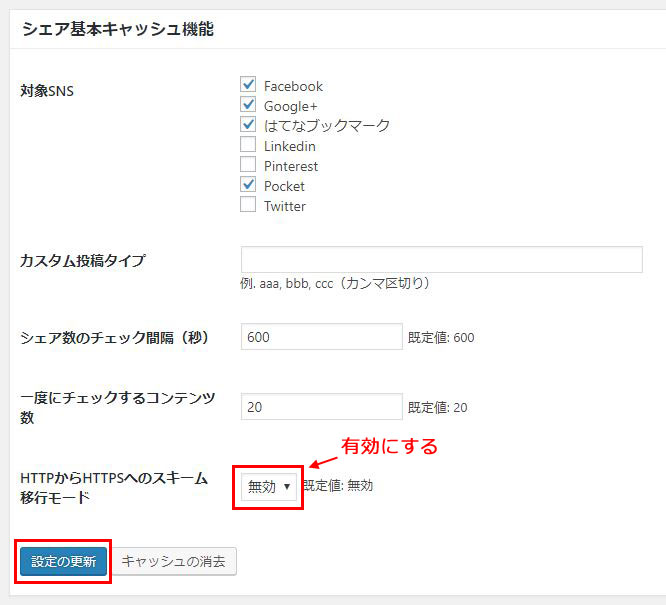Open the HTTPS scheme migration mode dropdown
666x605 pixels.
click(x=269, y=487)
